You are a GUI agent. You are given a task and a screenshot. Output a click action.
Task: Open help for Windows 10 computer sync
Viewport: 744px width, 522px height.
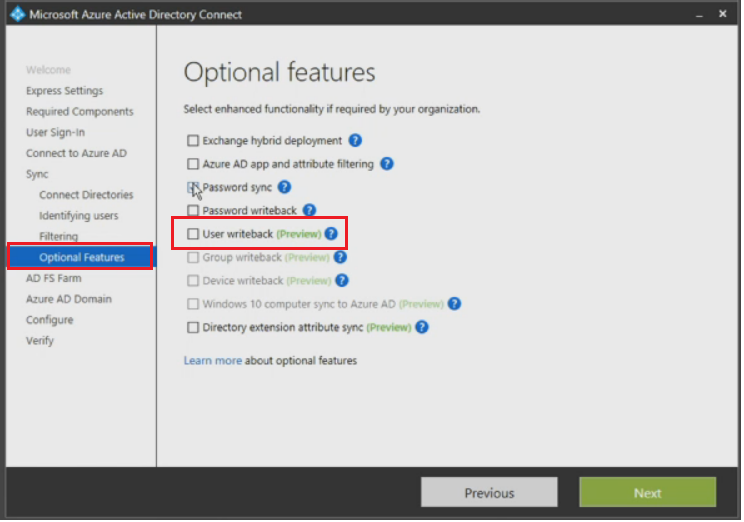coord(455,304)
